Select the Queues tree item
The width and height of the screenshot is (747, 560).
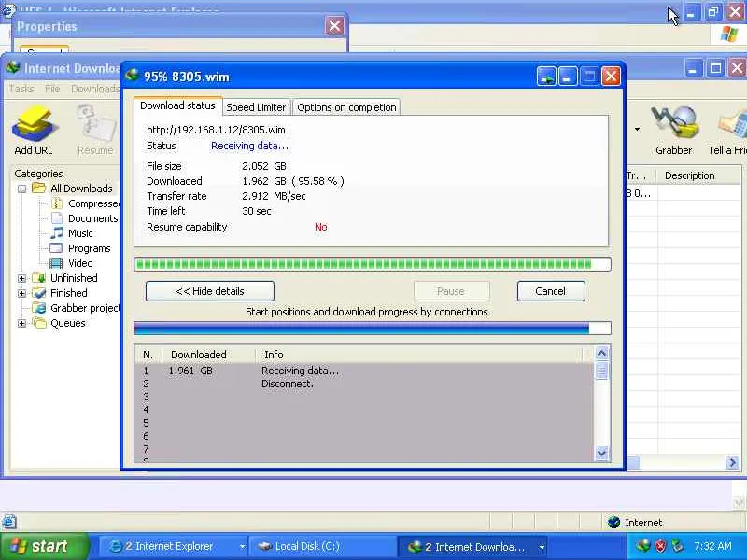click(68, 323)
